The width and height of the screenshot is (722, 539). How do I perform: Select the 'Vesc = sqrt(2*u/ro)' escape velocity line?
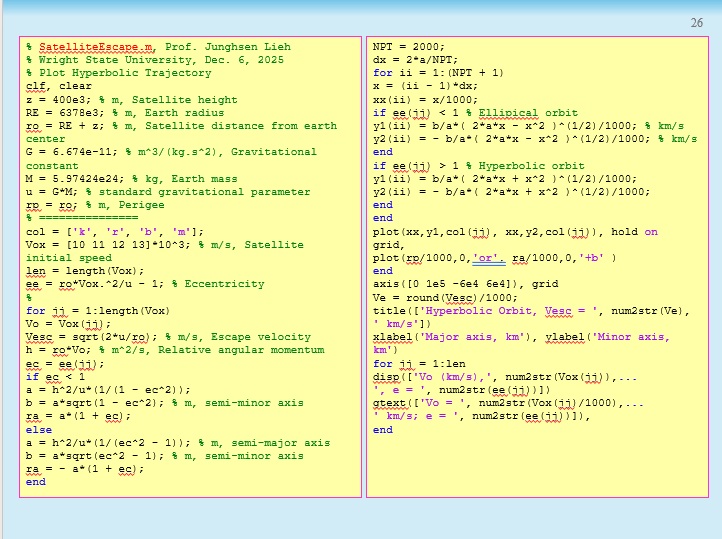click(x=168, y=337)
